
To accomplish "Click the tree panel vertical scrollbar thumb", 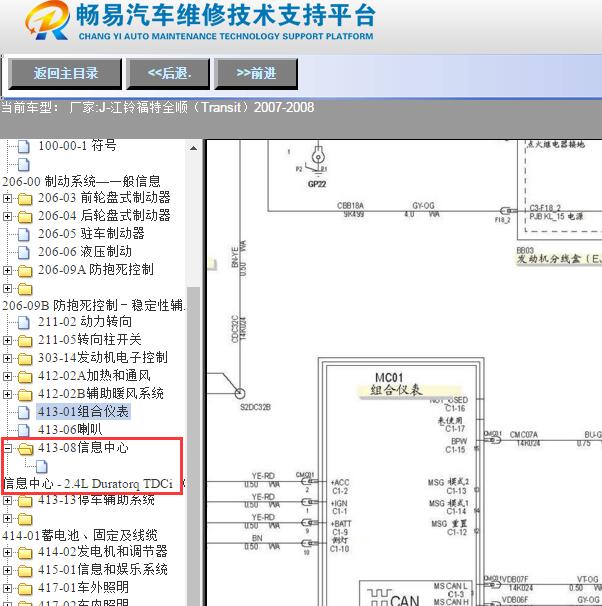I will pos(194,444).
